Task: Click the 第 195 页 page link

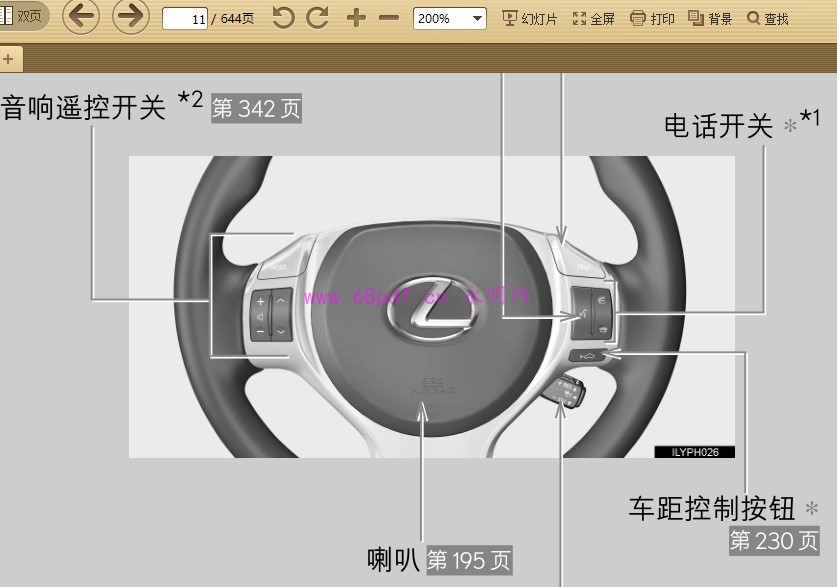Action: click(469, 560)
